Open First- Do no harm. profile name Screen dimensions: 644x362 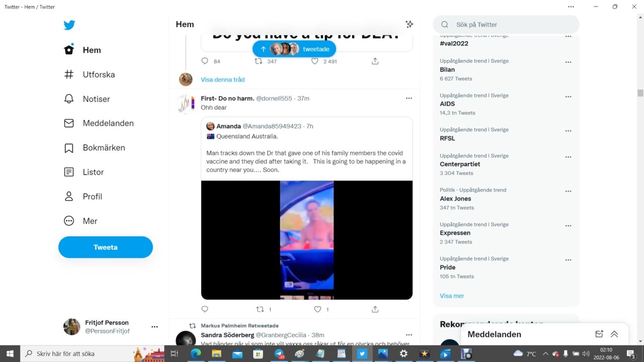(227, 99)
